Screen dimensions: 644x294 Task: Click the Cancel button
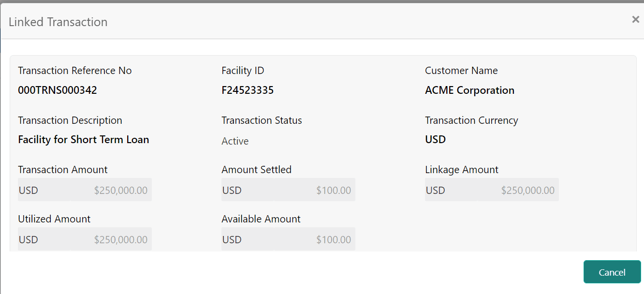click(612, 272)
